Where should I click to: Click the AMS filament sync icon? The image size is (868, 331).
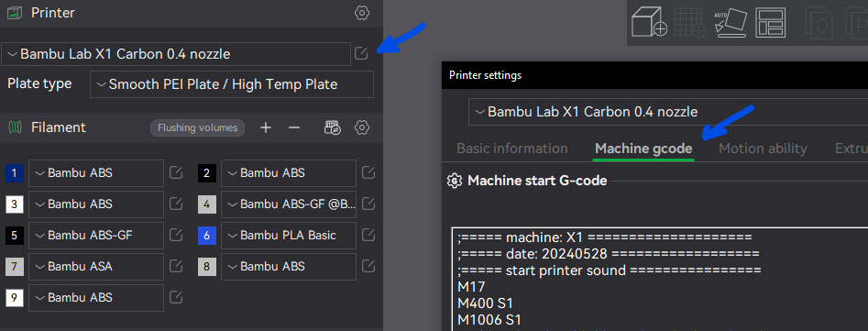click(332, 127)
